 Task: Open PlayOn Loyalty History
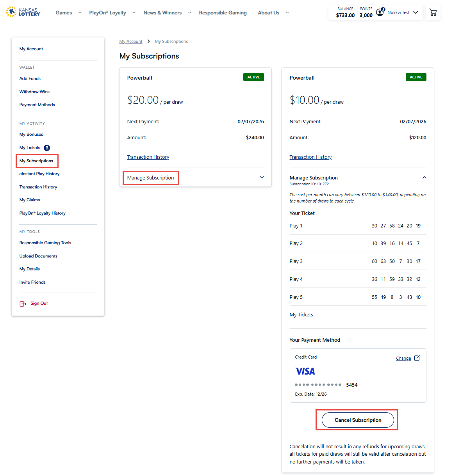click(x=43, y=213)
